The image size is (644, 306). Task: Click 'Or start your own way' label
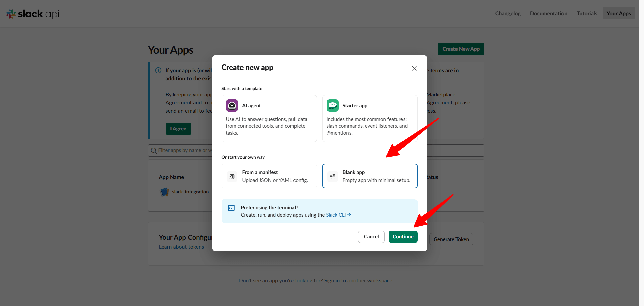pos(243,157)
